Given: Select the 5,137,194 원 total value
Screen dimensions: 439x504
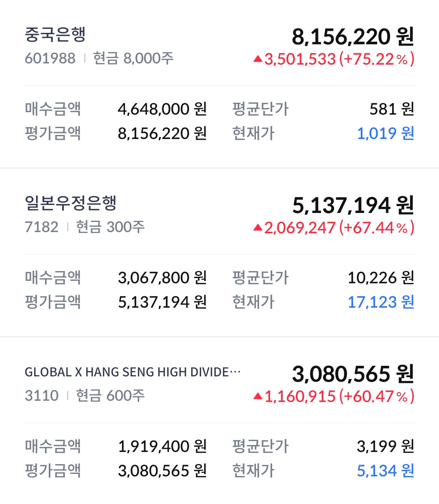Looking at the screenshot, I should pyautogui.click(x=353, y=205).
